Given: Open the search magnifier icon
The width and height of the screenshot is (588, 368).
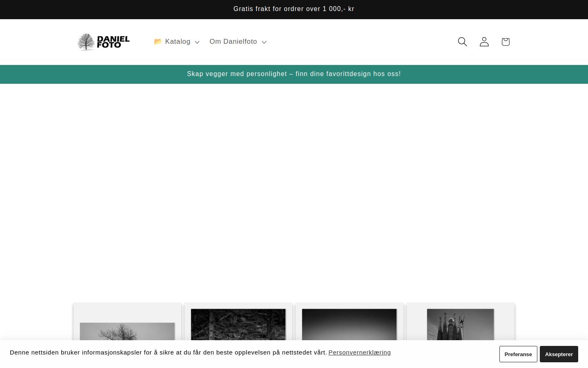Looking at the screenshot, I should pyautogui.click(x=462, y=42).
